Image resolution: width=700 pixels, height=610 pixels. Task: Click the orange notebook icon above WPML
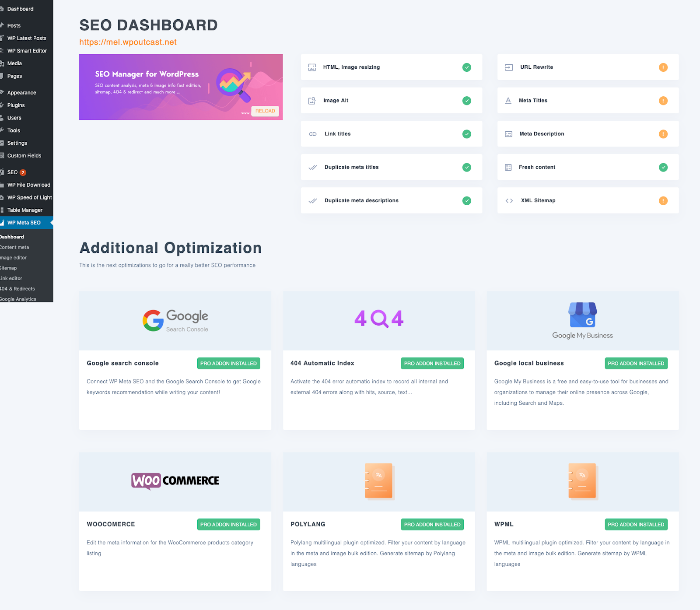[583, 481]
